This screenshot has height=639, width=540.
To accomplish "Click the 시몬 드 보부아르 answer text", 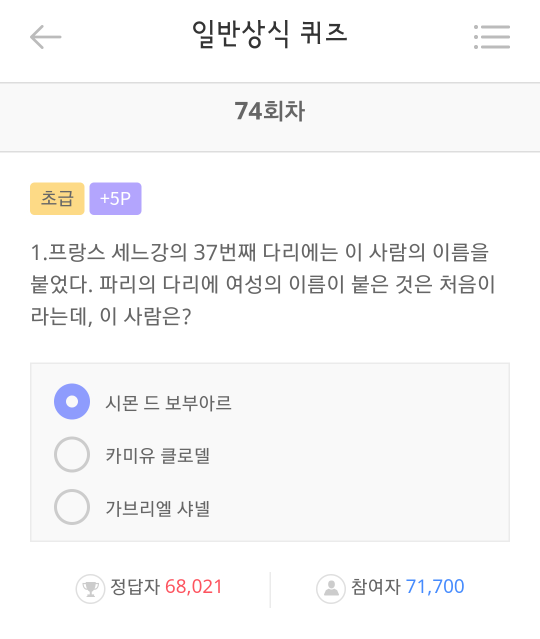I will pyautogui.click(x=168, y=403).
